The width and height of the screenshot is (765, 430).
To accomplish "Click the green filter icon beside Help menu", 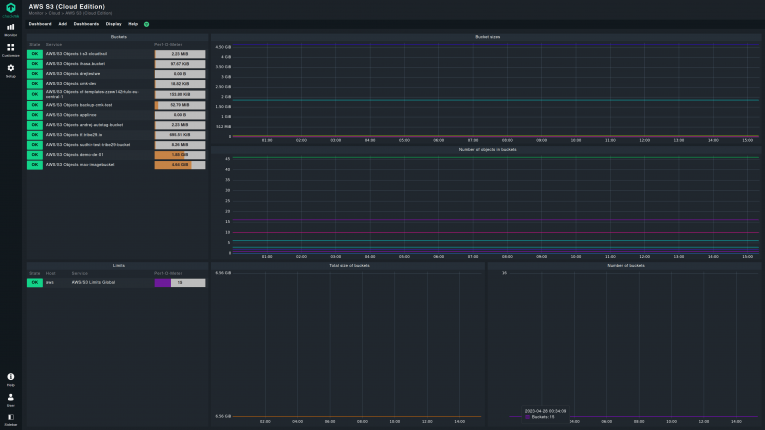I will 146,24.
